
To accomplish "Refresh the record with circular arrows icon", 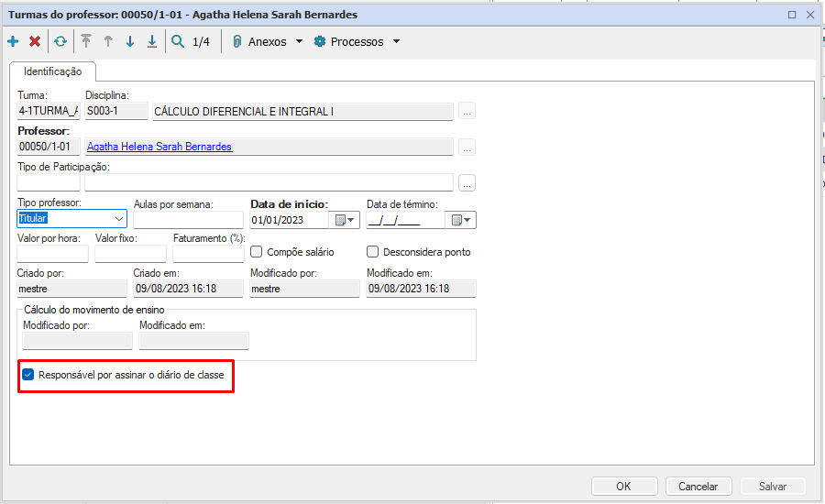I will tap(60, 41).
